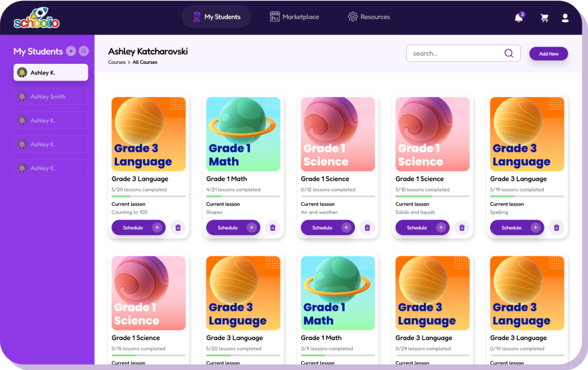Click '0/12 lessons completed' text
This screenshot has width=588, height=370.
click(x=328, y=190)
